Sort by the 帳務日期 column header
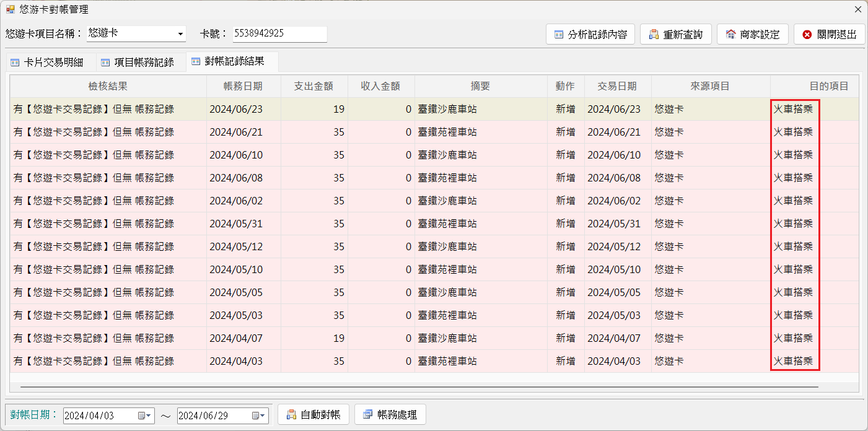Viewport: 868px width, 431px height. [x=243, y=86]
